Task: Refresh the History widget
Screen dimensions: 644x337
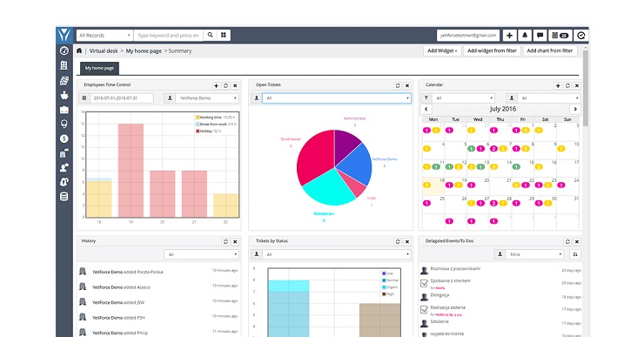Action: pos(225,242)
